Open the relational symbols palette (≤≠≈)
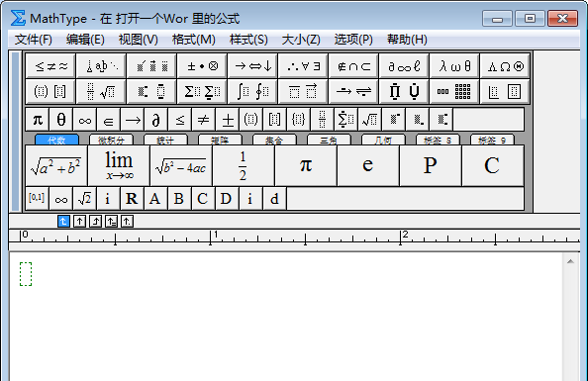The width and height of the screenshot is (588, 381). tap(51, 66)
